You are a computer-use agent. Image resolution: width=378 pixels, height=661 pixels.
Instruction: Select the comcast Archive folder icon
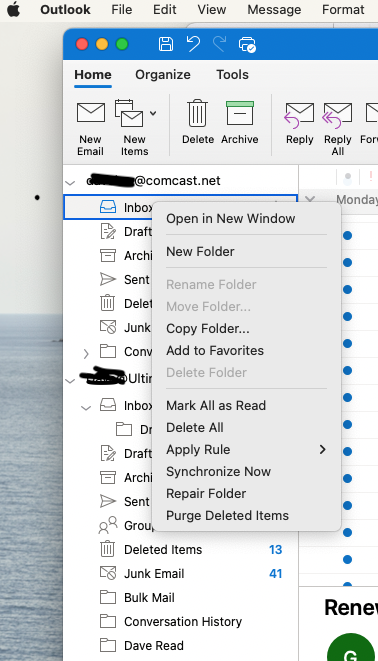point(108,255)
